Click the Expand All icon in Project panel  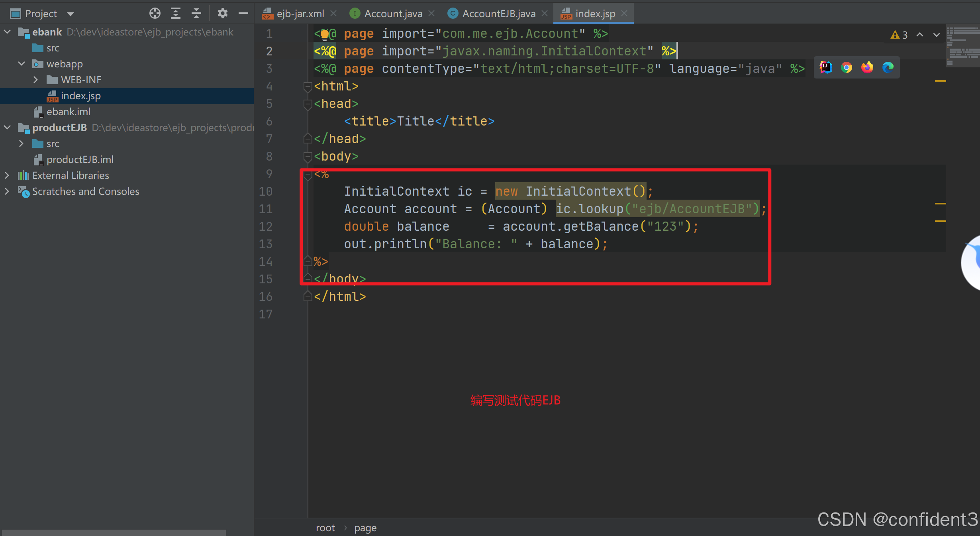176,14
